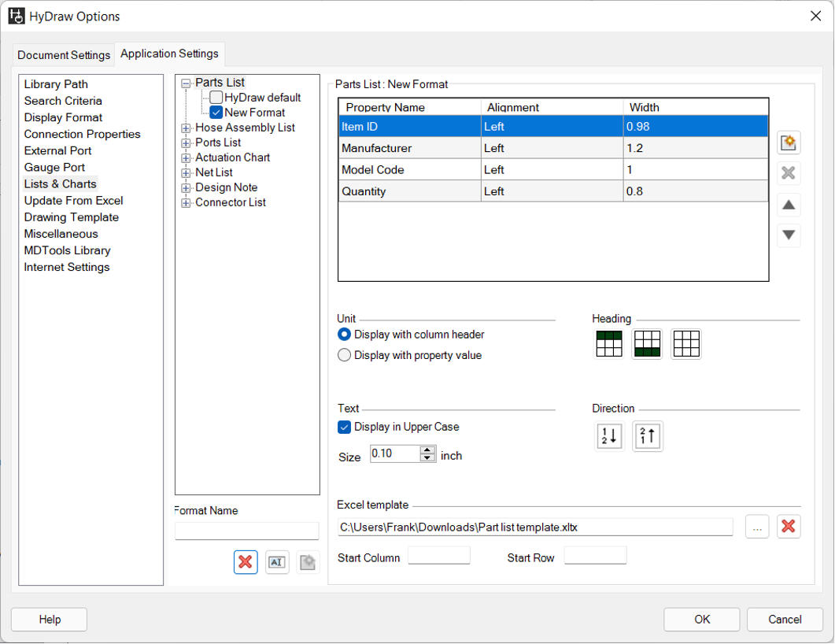Click the move property down arrow
835x644 pixels.
789,235
